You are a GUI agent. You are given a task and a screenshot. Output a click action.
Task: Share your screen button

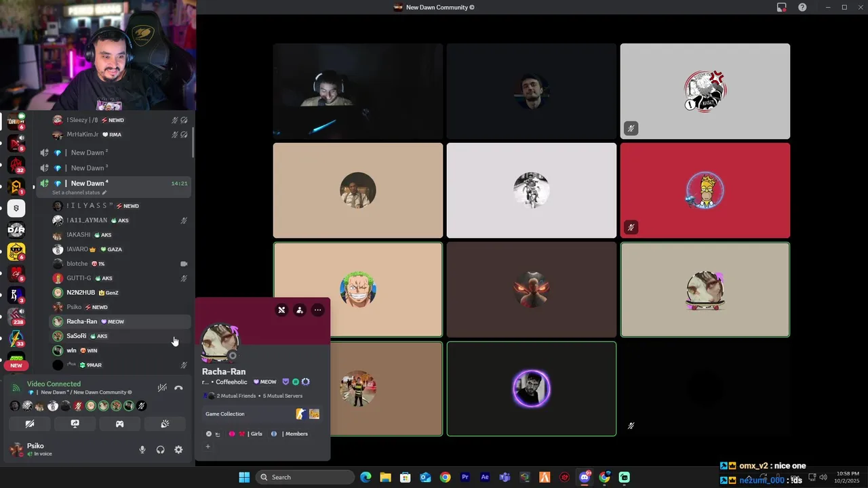(x=75, y=424)
